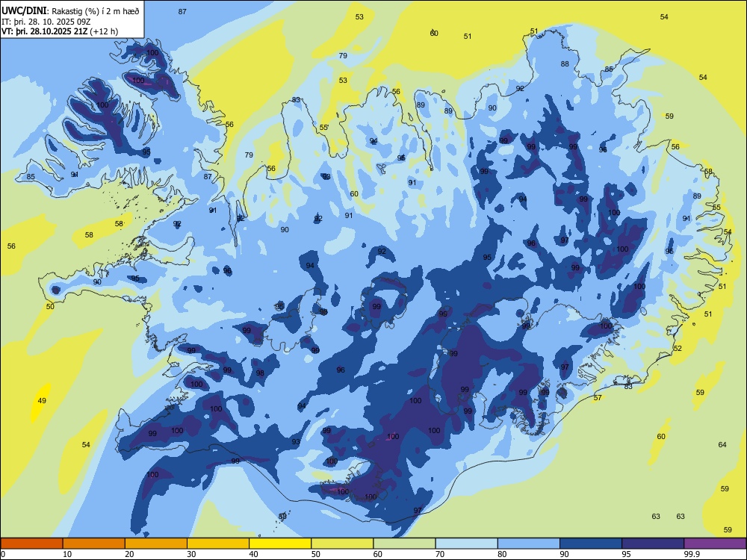Click the dark orange 0–10 legend swatch

31,544
